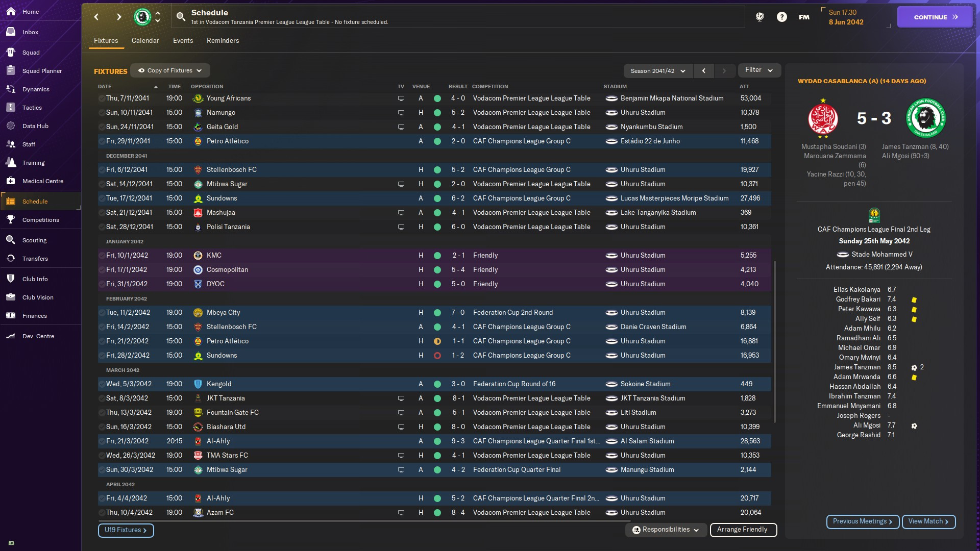Click the search magnifier in top bar
Screen dimensions: 980x551
pyautogui.click(x=181, y=17)
